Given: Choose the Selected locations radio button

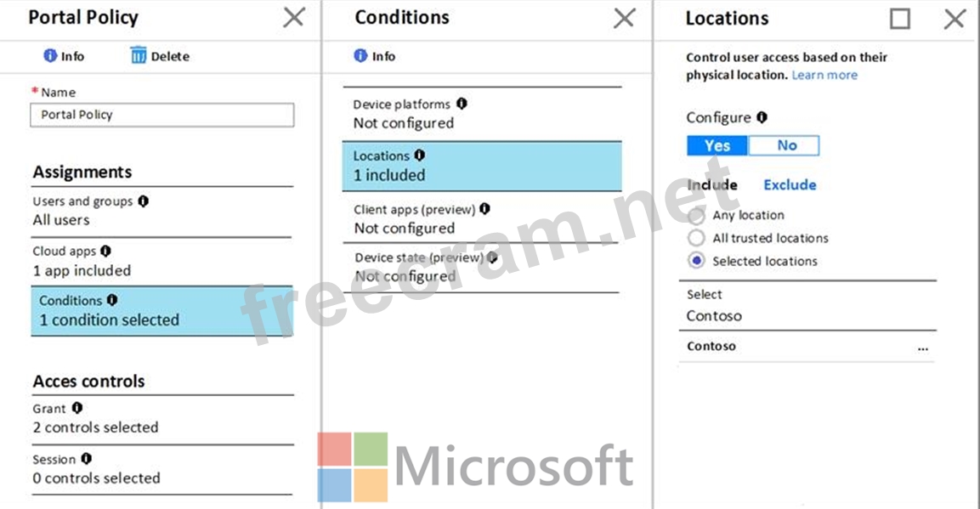Looking at the screenshot, I should coord(697,262).
